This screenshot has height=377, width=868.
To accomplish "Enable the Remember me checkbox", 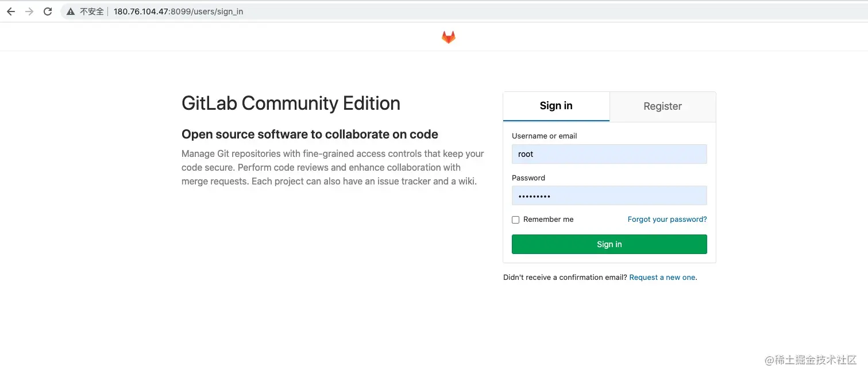I will [x=516, y=220].
